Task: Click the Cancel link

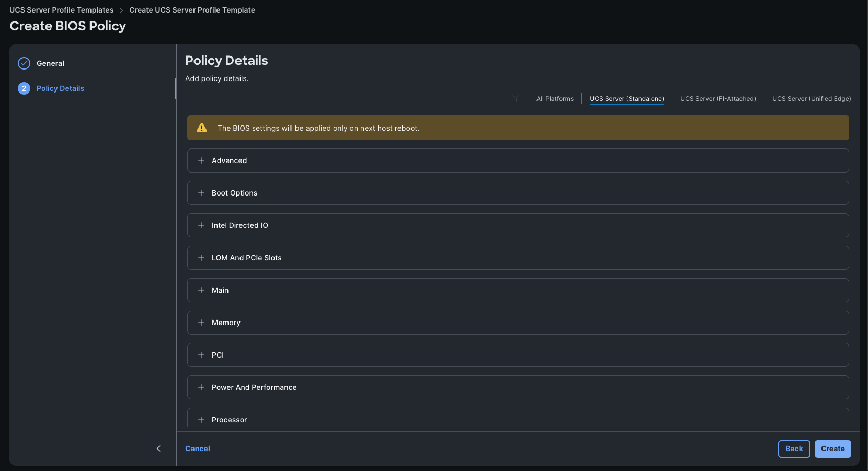Action: (198, 449)
